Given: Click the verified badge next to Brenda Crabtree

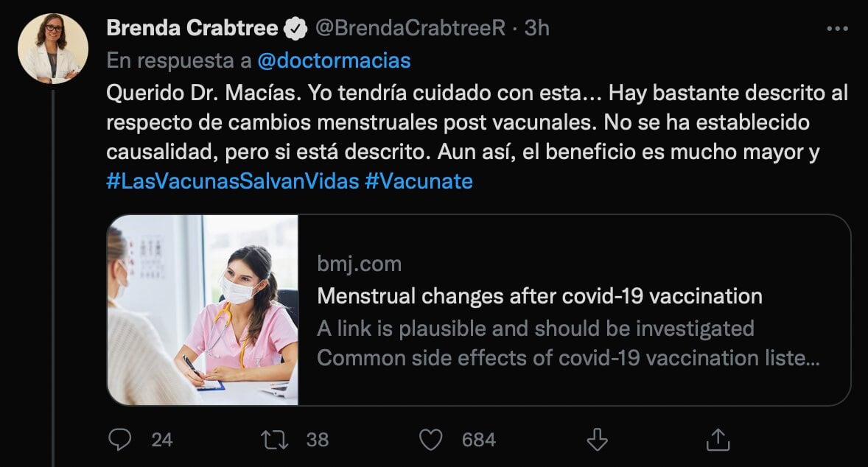Looking at the screenshot, I should tap(296, 29).
